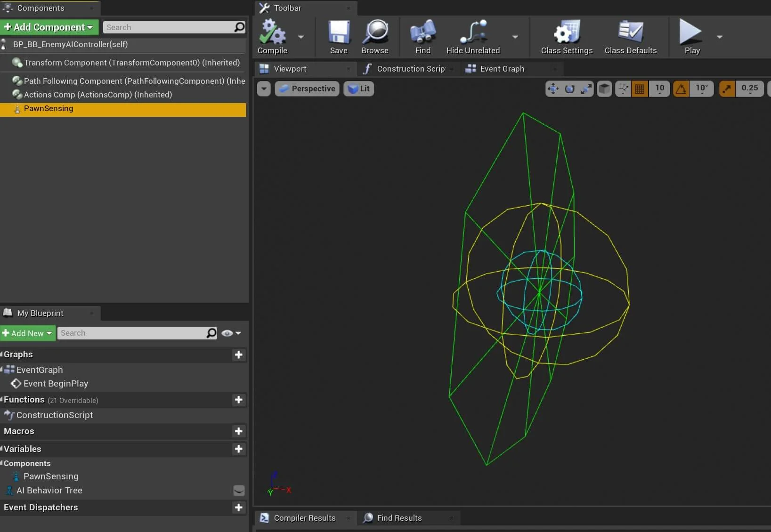Collapse the Components variable category
The width and height of the screenshot is (771, 532).
pos(2,463)
